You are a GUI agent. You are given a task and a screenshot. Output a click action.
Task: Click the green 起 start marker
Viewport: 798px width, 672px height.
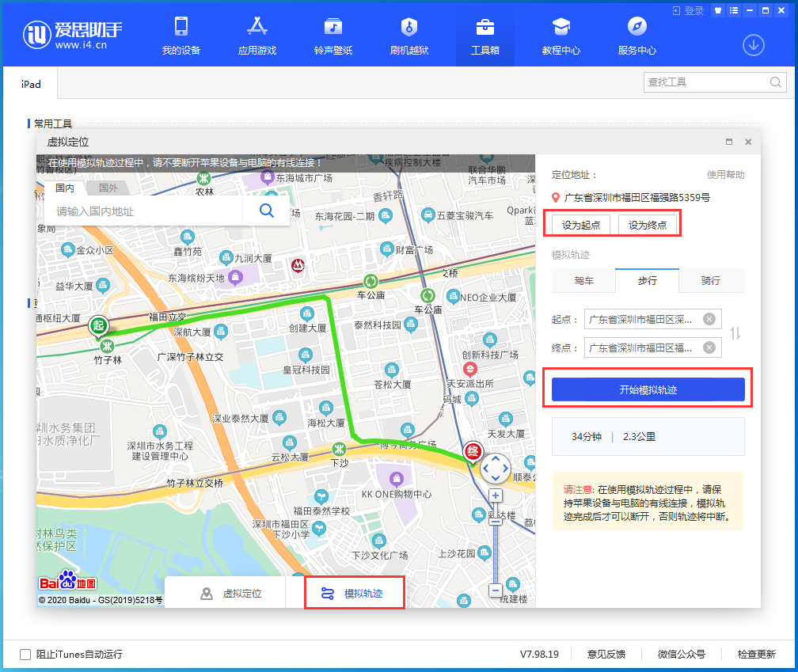tap(98, 326)
